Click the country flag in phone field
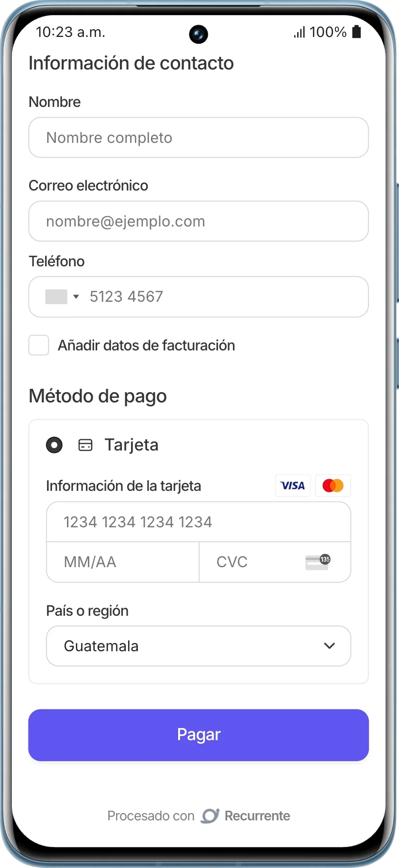 tap(56, 296)
